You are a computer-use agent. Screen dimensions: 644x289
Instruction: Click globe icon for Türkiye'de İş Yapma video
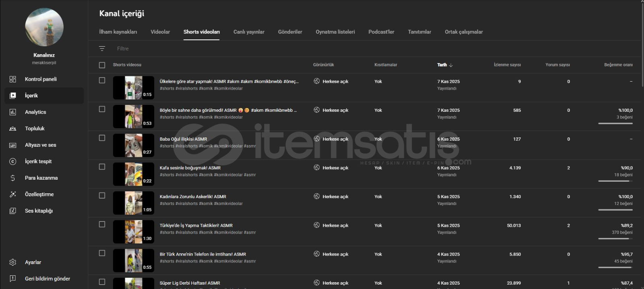click(x=317, y=225)
